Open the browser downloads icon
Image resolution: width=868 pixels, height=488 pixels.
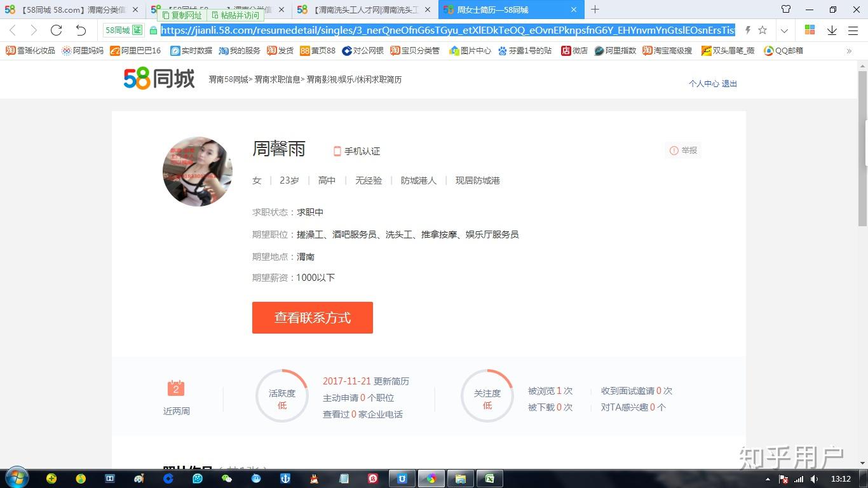click(x=832, y=30)
